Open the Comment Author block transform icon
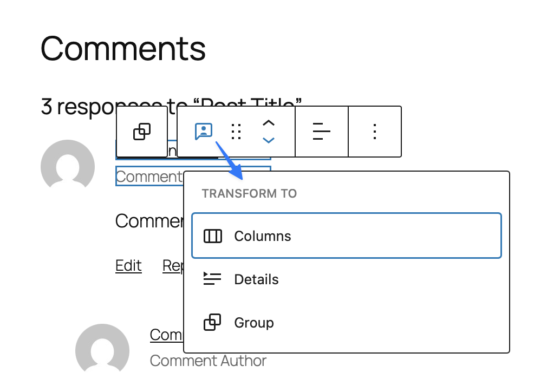 click(204, 132)
